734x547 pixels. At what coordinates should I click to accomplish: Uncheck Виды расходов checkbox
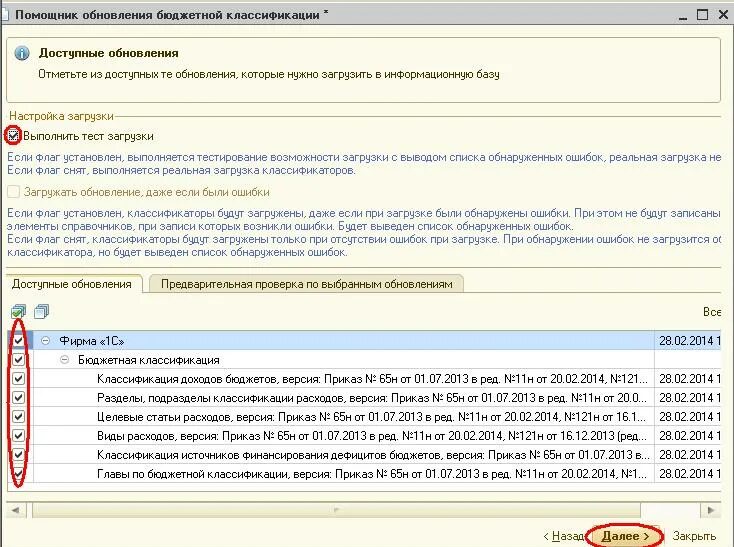pos(18,436)
